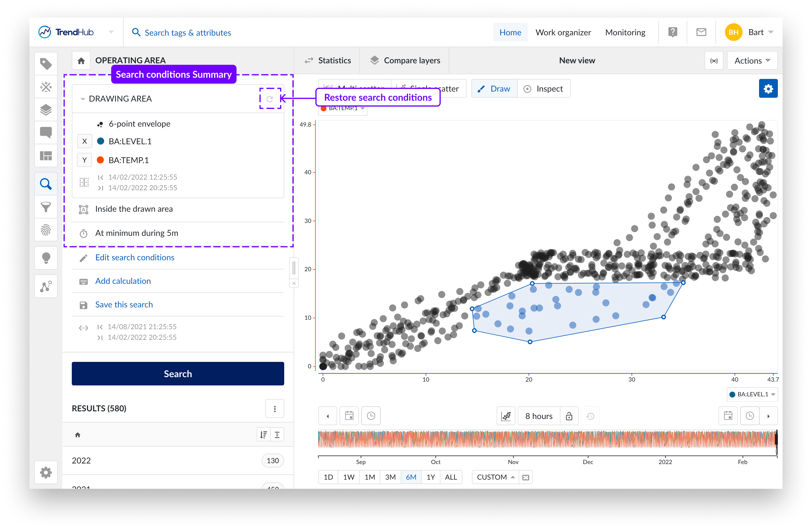Click the live mode broadcast icon
This screenshot has height=530, width=812.
714,61
